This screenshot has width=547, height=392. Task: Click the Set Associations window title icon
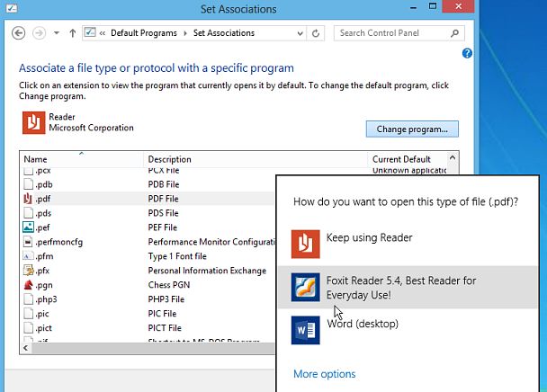tap(12, 8)
